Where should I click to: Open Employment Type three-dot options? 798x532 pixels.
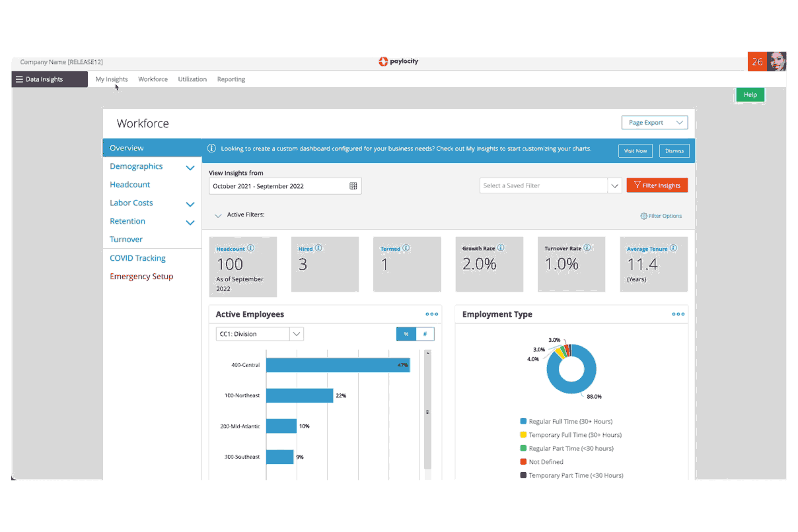(x=678, y=314)
